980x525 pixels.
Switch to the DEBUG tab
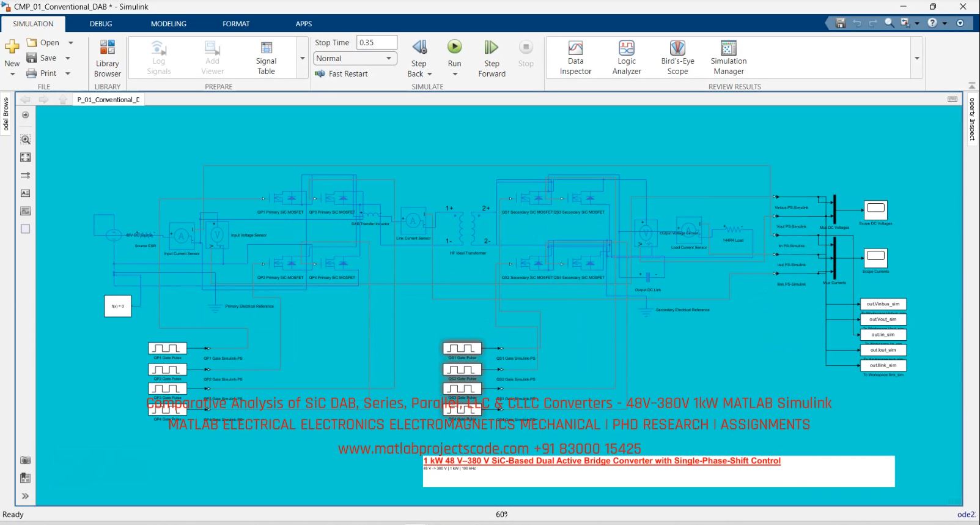coord(101,24)
